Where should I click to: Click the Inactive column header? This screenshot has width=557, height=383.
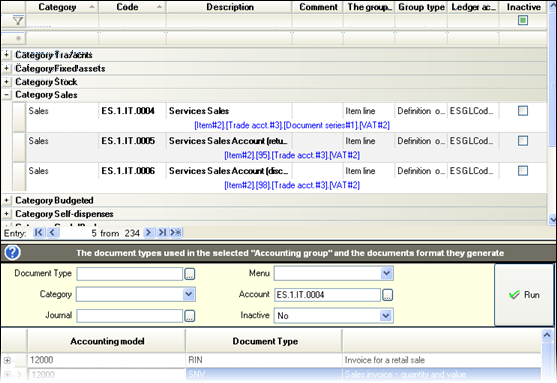[523, 7]
